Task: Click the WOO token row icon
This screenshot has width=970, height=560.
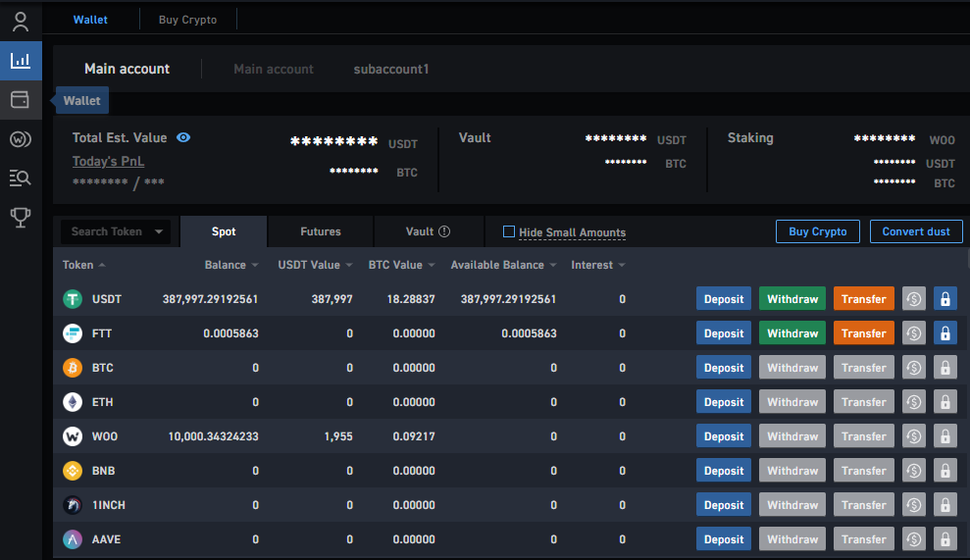Action: click(73, 436)
